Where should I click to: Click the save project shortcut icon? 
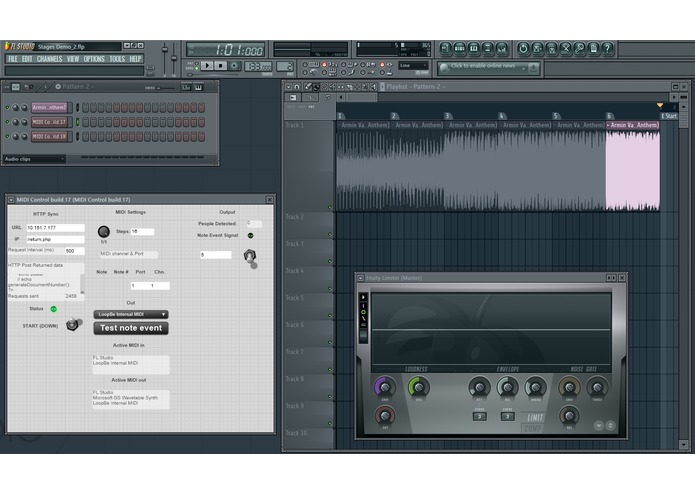point(537,48)
